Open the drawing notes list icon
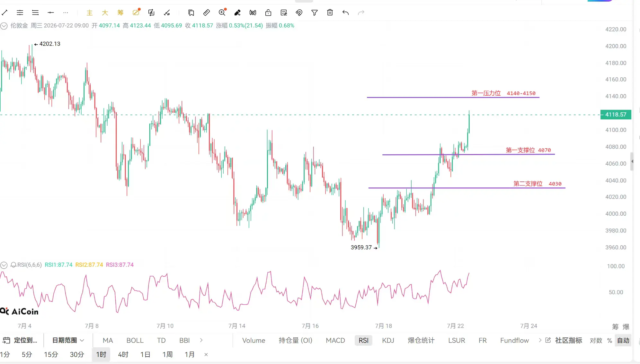Viewport: 640px width, 364px height. pyautogui.click(x=284, y=13)
